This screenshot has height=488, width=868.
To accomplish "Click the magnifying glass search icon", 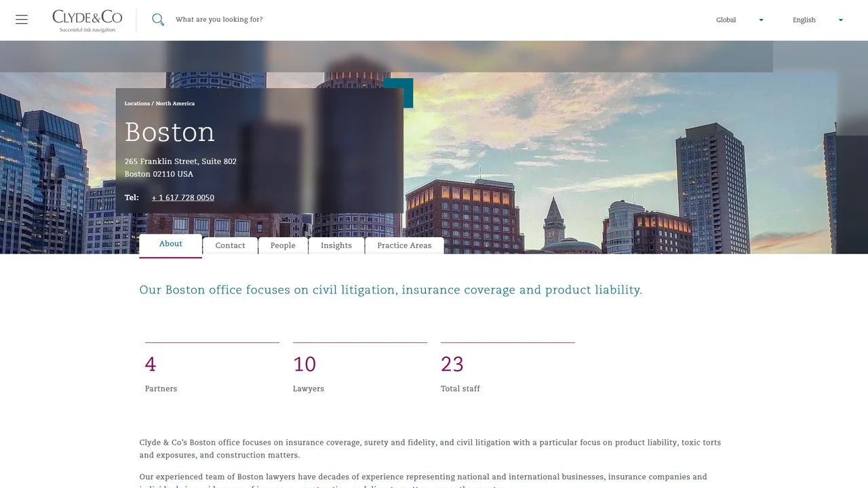I will click(x=158, y=20).
